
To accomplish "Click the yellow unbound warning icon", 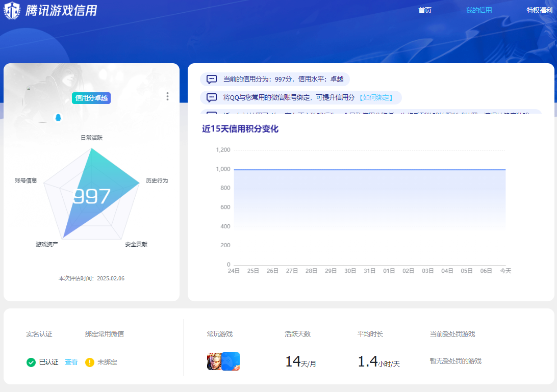I will [90, 362].
